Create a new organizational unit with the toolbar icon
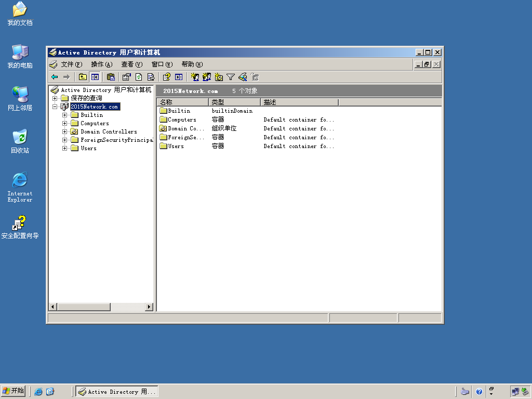Viewport: 532px width, 399px height. pos(219,77)
